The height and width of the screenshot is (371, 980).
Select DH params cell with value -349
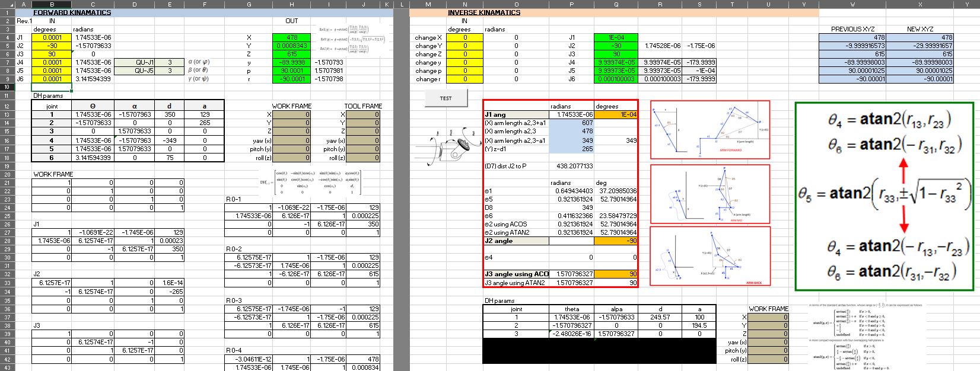pos(170,140)
